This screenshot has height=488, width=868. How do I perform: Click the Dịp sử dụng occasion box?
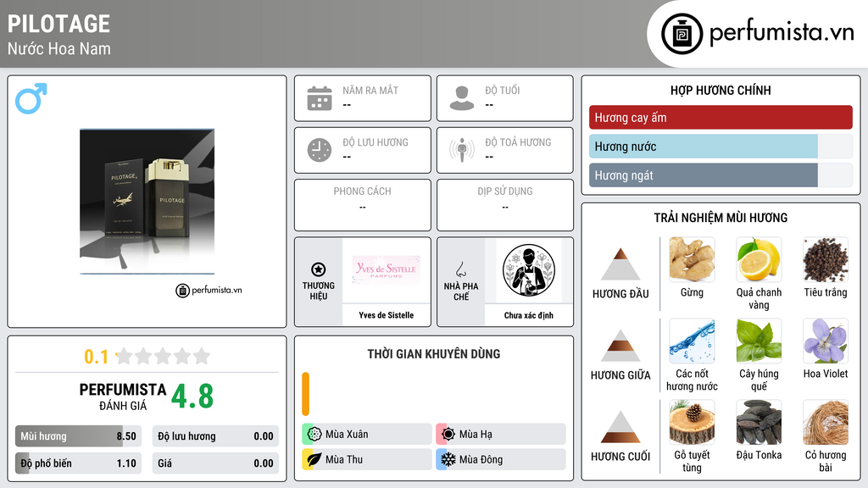pos(505,205)
